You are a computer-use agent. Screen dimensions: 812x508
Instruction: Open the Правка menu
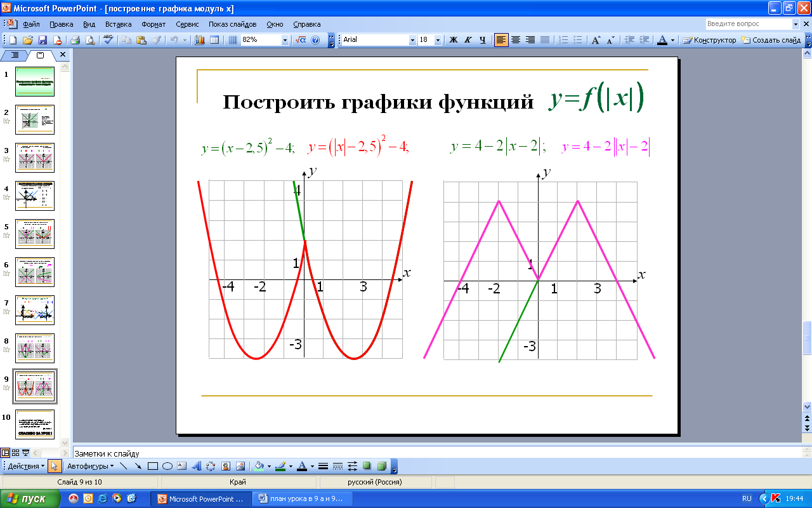pos(61,24)
